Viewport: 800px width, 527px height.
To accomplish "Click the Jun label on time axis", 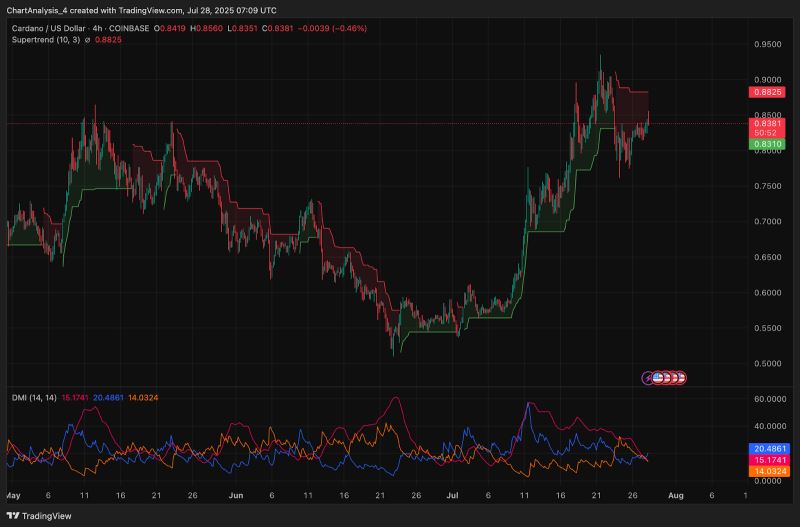I will pos(236,495).
